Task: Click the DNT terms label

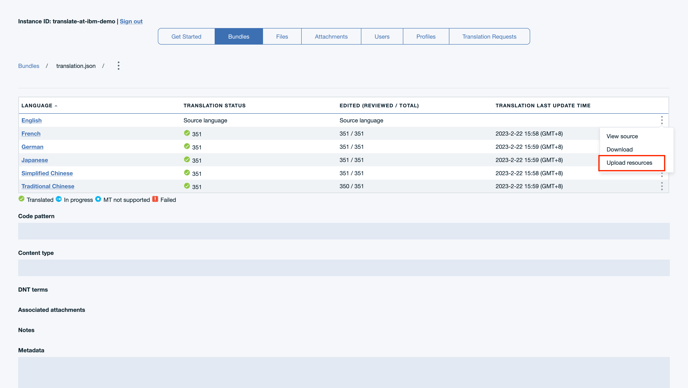Action: pyautogui.click(x=33, y=290)
